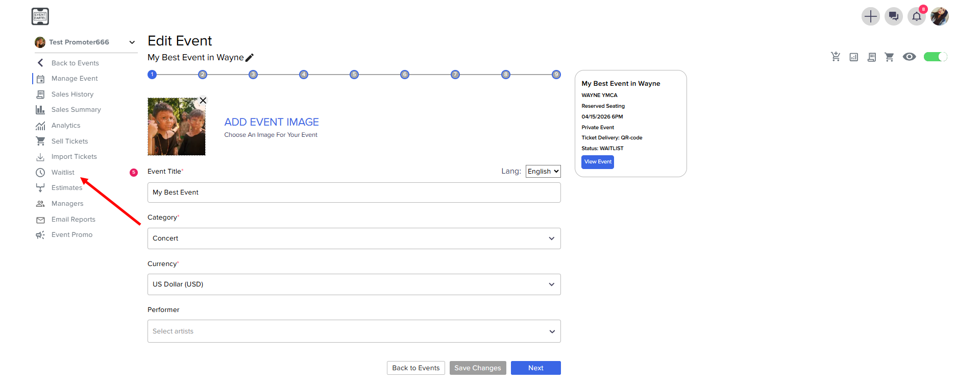Image resolution: width=980 pixels, height=384 pixels.
Task: Click the Save Changes button
Action: tap(478, 368)
